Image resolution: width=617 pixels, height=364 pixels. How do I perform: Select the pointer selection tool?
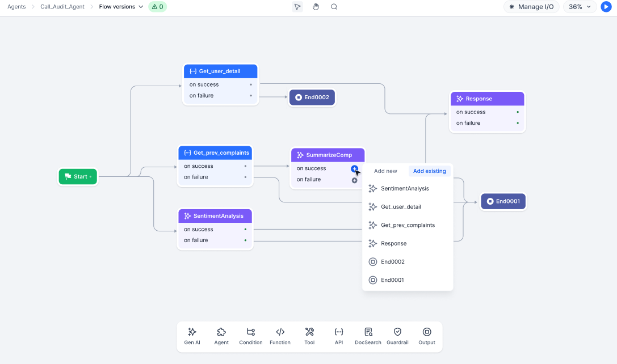[x=297, y=7]
